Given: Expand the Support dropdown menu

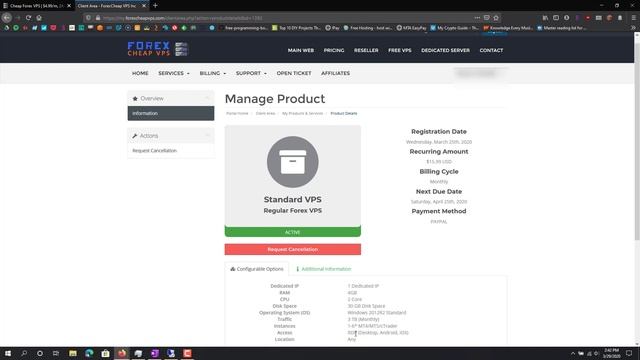Looking at the screenshot, I should (251, 73).
